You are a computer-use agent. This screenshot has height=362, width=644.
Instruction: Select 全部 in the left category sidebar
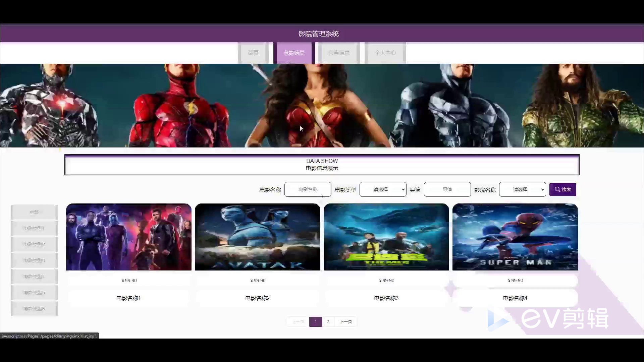click(34, 212)
